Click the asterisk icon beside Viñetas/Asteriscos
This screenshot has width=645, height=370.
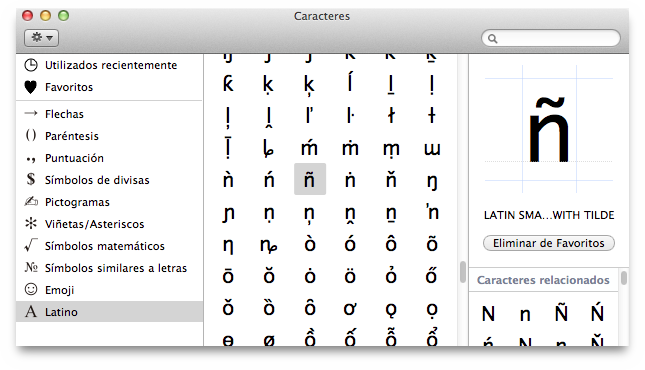click(31, 223)
